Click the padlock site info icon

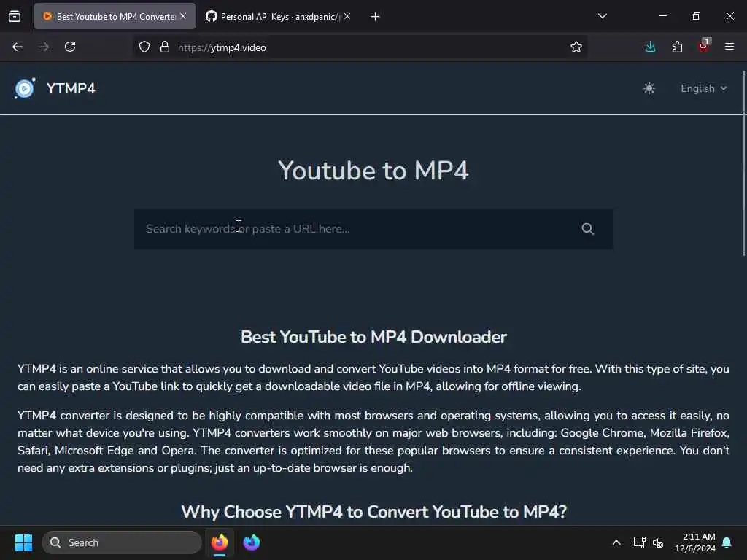pyautogui.click(x=165, y=47)
